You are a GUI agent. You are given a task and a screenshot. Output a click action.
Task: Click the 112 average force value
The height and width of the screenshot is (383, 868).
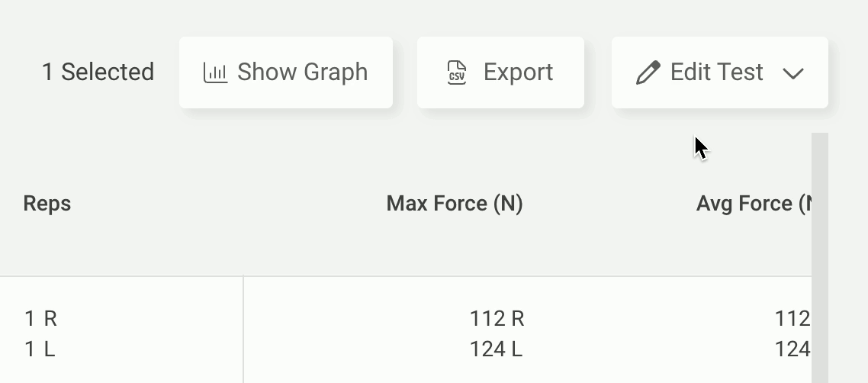pos(792,319)
